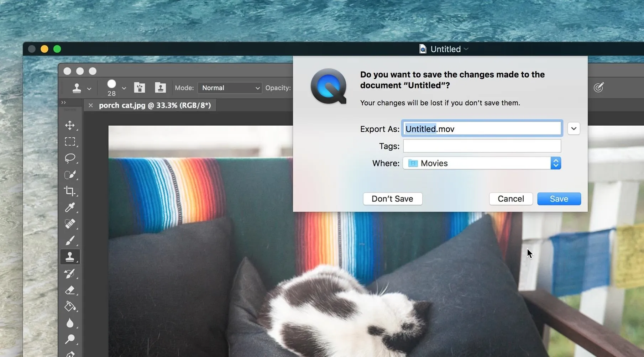
Task: Select the Move tool in Photoshop toolbar
Action: 70,125
